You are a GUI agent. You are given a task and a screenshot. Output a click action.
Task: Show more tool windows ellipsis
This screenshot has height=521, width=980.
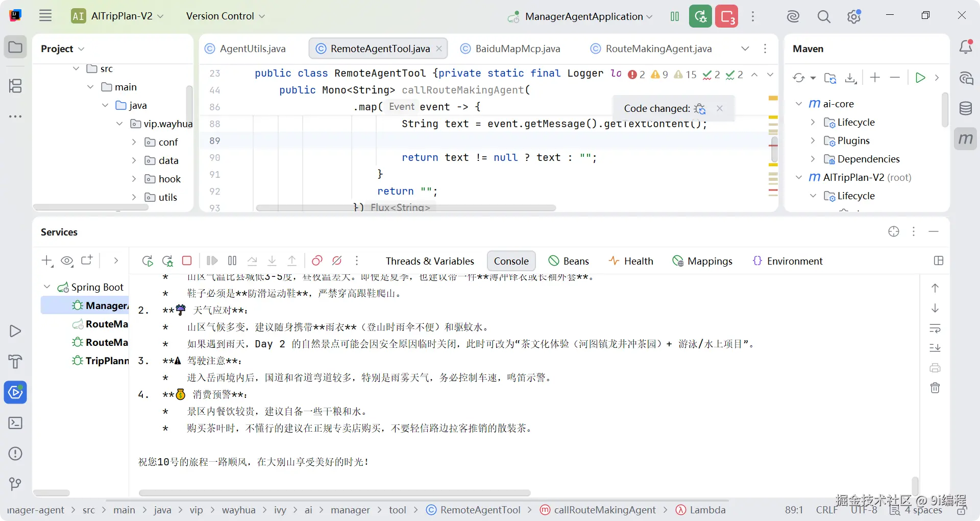(x=15, y=116)
